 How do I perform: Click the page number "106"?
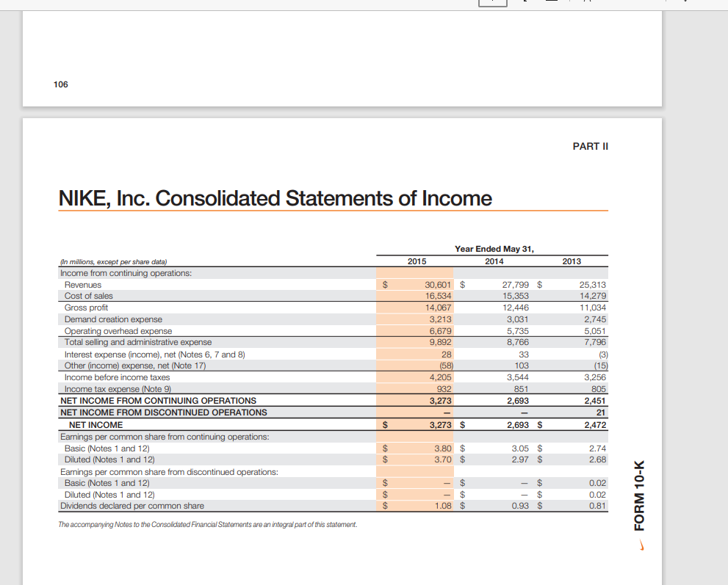61,84
